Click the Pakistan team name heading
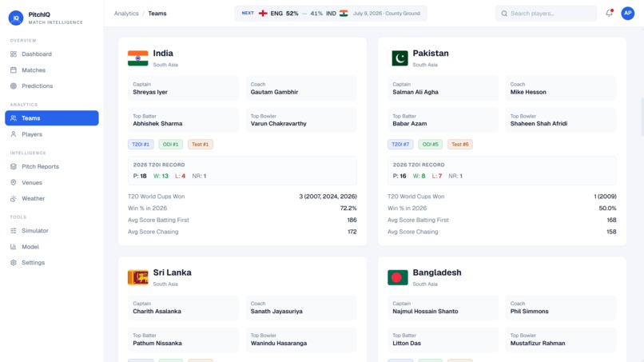 coord(431,54)
